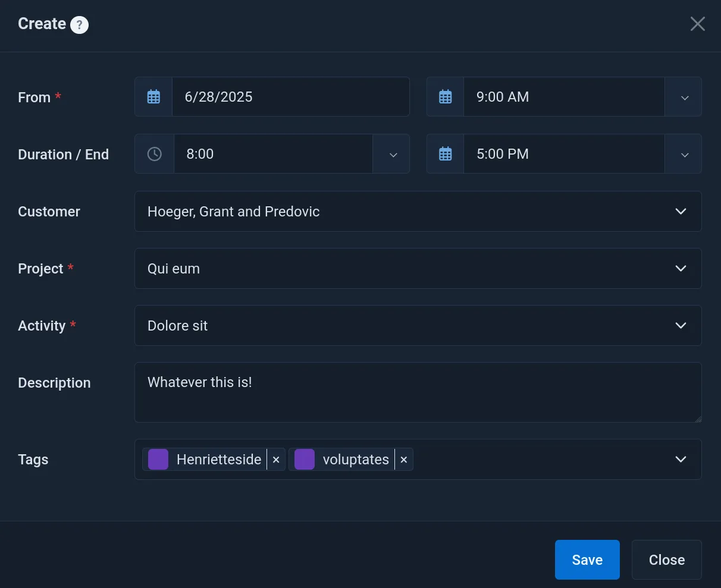
Task: Open the From date calendar icon
Action: pos(153,97)
